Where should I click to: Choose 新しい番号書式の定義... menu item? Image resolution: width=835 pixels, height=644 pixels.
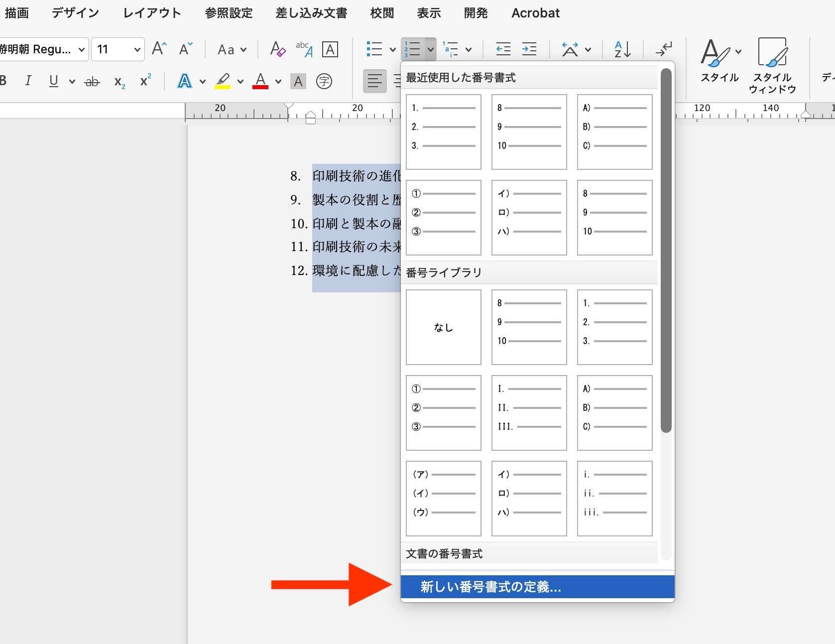[x=538, y=587]
